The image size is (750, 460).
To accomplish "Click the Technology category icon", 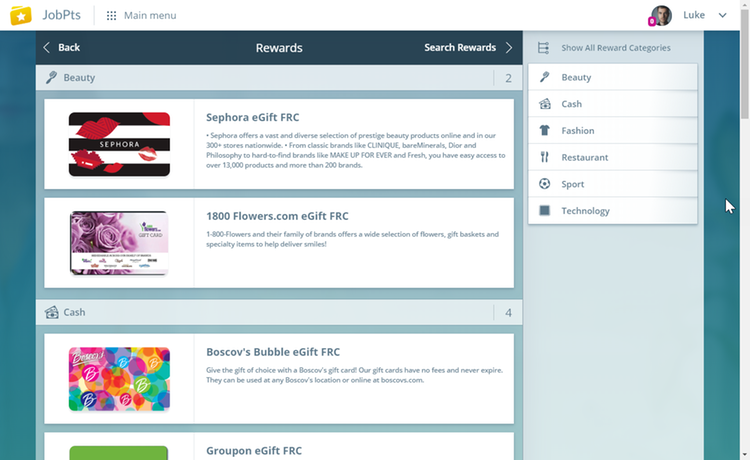I will click(x=544, y=211).
